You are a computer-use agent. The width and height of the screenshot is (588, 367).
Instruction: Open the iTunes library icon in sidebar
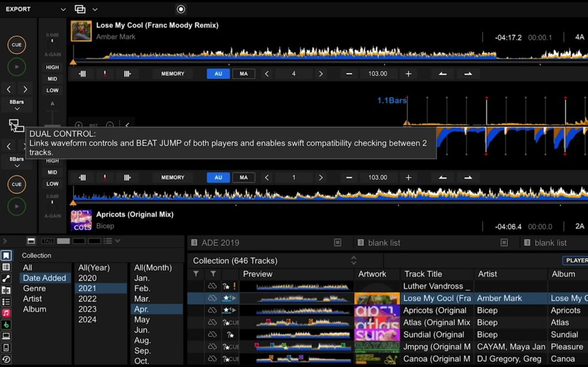5,312
